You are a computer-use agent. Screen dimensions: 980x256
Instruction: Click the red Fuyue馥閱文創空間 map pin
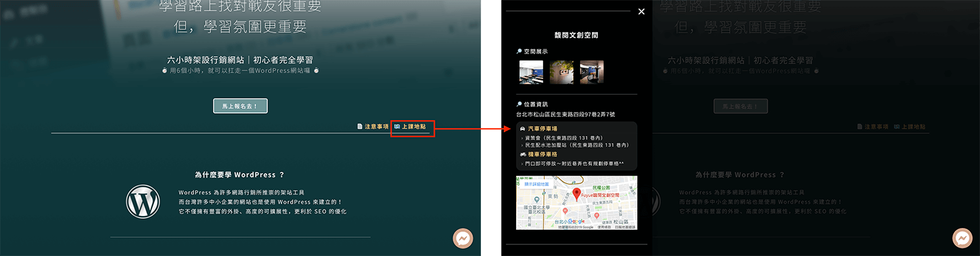click(577, 194)
